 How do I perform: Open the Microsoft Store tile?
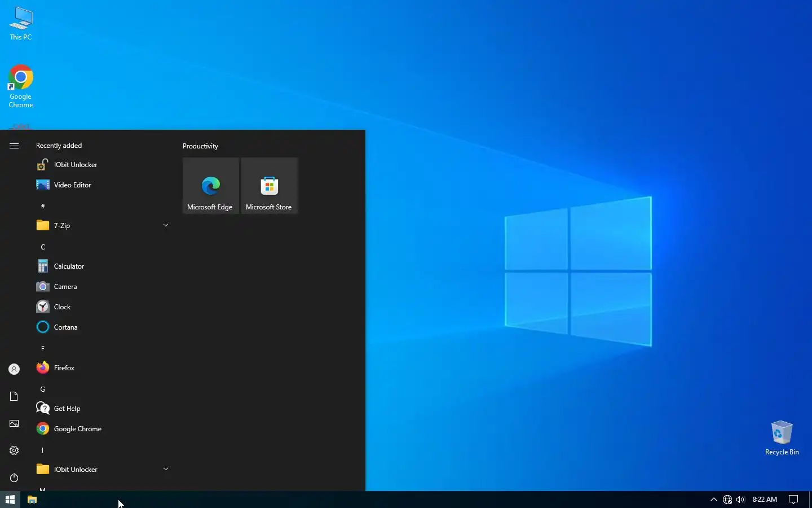click(x=270, y=186)
